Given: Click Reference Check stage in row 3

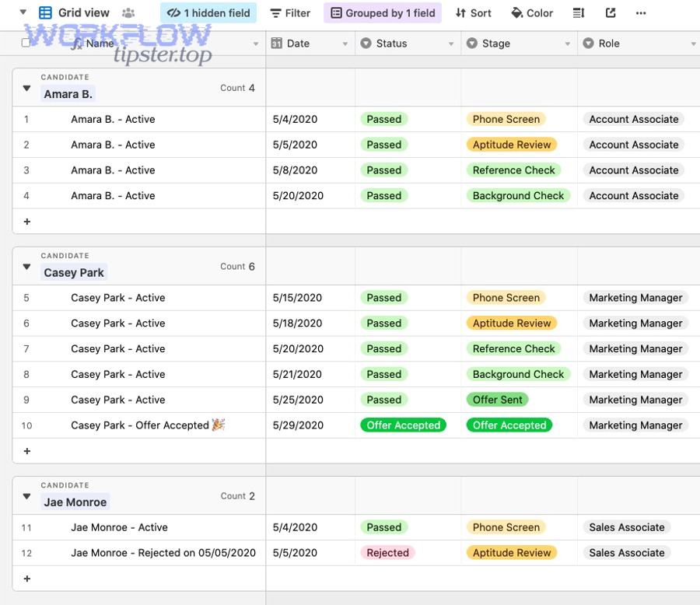Looking at the screenshot, I should tap(513, 170).
